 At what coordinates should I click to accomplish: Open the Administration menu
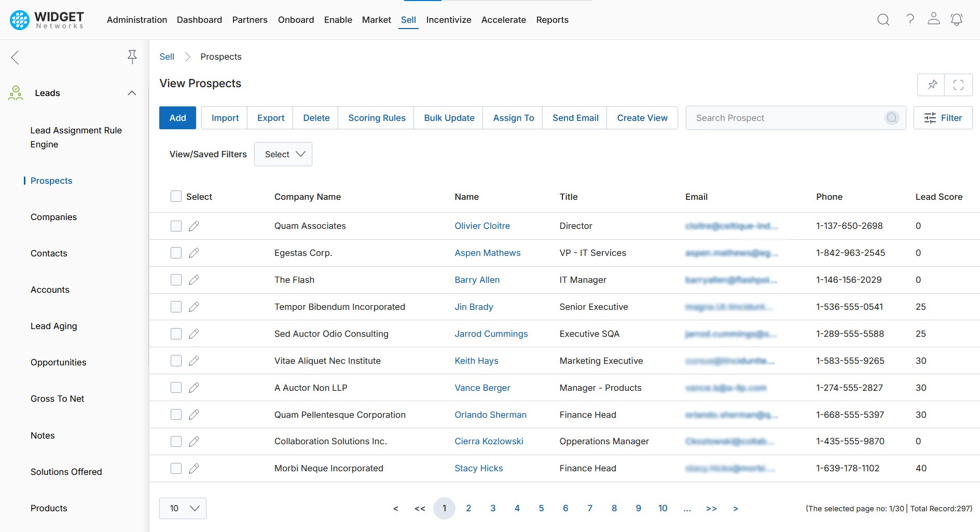pyautogui.click(x=137, y=20)
